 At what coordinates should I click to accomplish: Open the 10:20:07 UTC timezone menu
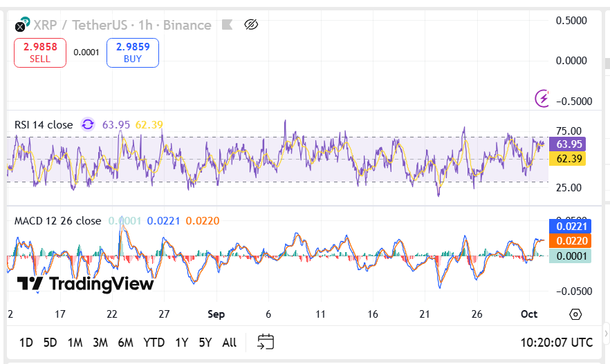pos(556,343)
